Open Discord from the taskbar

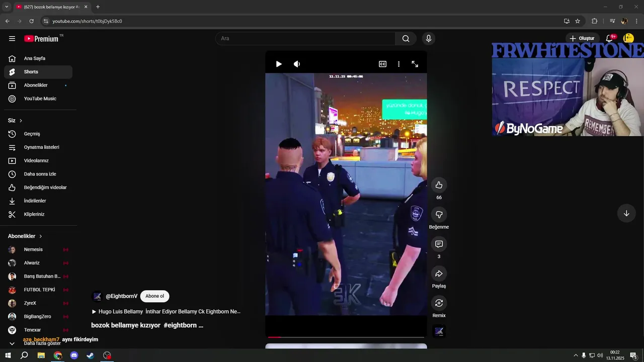tap(74, 355)
